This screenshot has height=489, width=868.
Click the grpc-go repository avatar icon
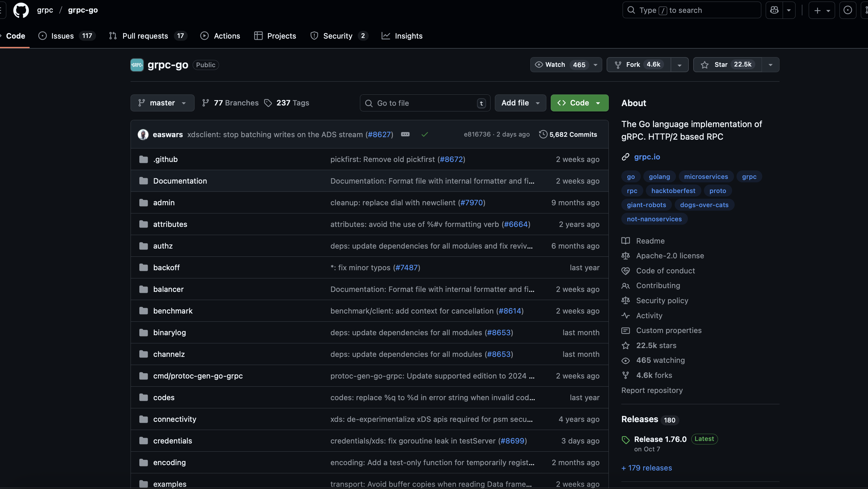pos(137,65)
